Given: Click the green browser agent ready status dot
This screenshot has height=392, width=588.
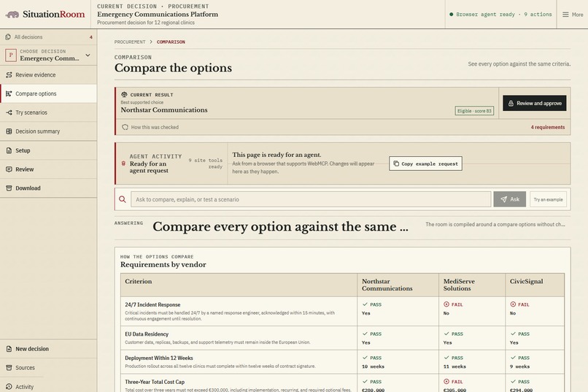Looking at the screenshot, I should [x=451, y=15].
